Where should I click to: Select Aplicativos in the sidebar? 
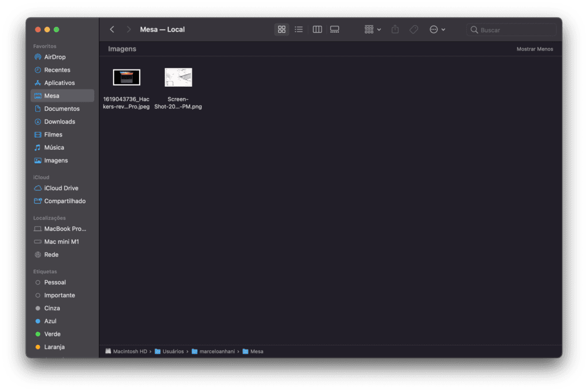point(59,83)
